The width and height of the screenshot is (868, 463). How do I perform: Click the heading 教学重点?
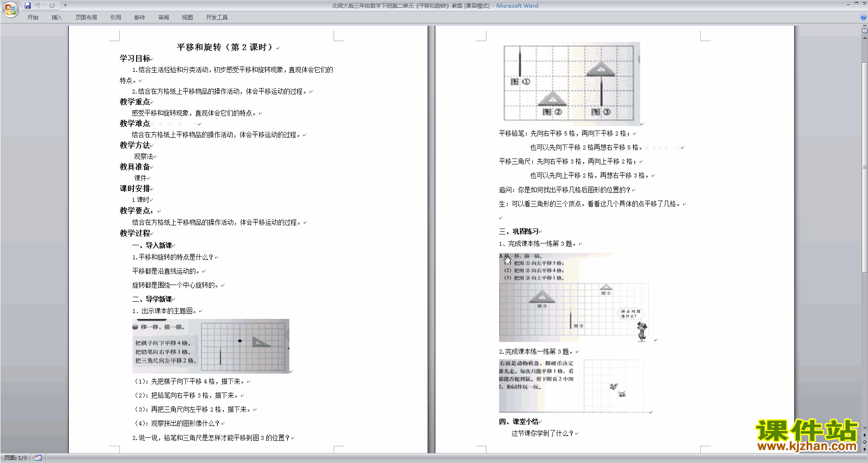point(135,102)
